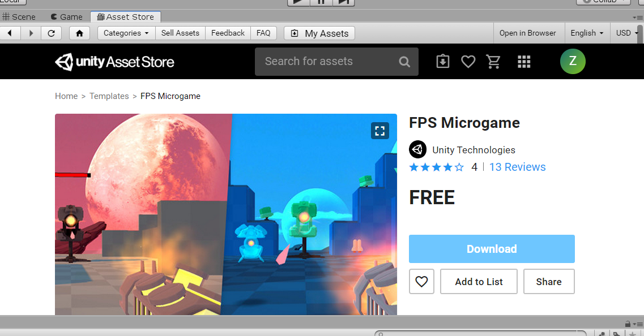
Task: Expand the asset preview image to fullscreen
Action: click(x=379, y=131)
